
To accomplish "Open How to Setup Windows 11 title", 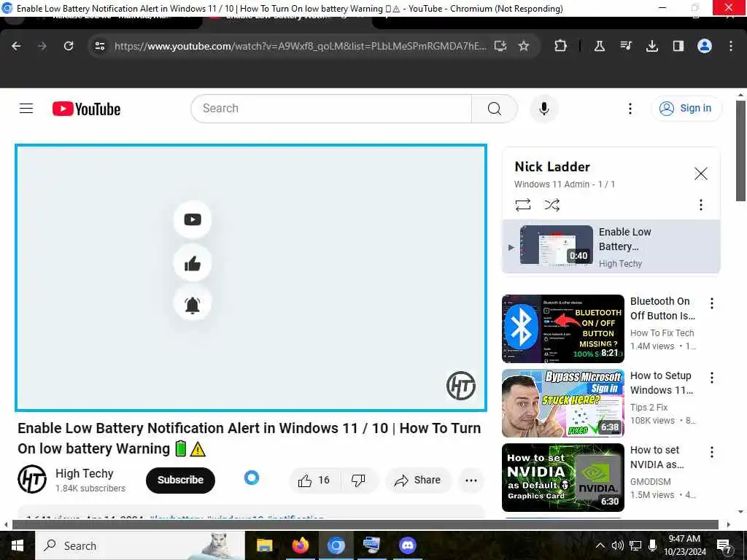I will (x=661, y=383).
